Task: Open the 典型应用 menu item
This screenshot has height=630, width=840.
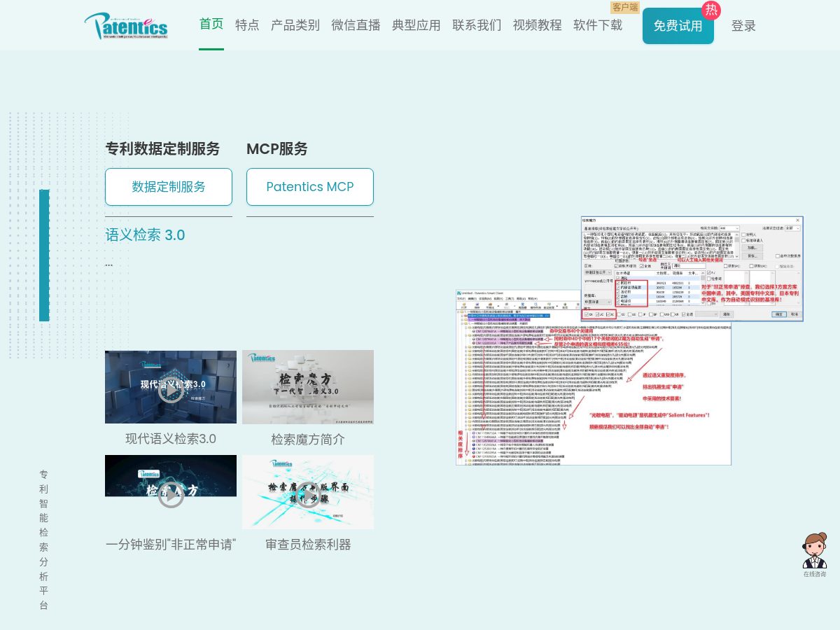Action: 416,25
